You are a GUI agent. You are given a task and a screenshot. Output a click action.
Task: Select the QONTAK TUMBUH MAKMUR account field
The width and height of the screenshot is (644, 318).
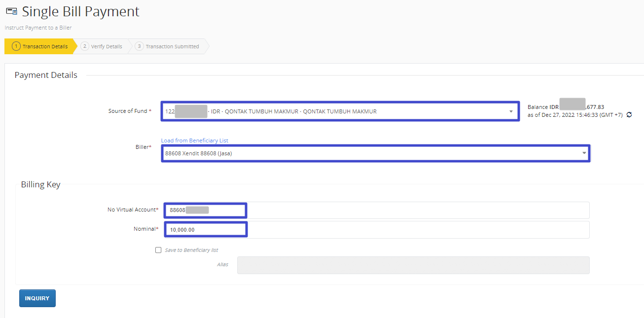pyautogui.click(x=335, y=111)
